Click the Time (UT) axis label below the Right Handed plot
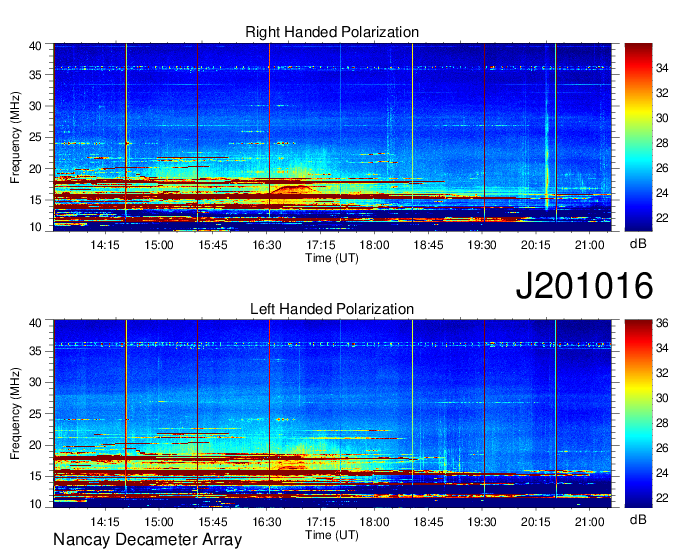680x552 pixels. point(332,258)
